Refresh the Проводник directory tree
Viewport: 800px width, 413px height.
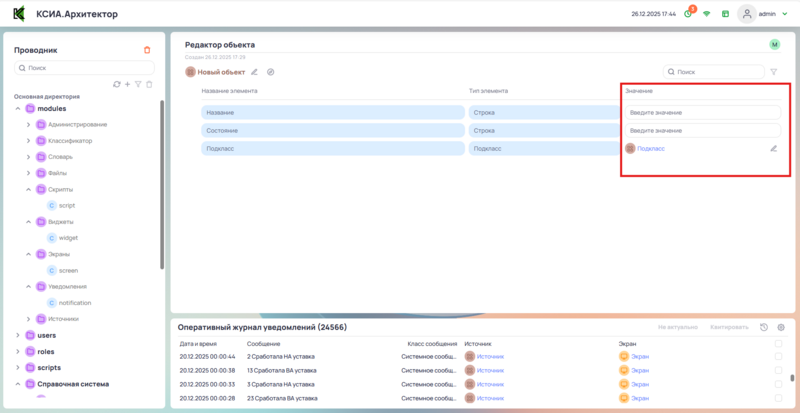pos(117,84)
